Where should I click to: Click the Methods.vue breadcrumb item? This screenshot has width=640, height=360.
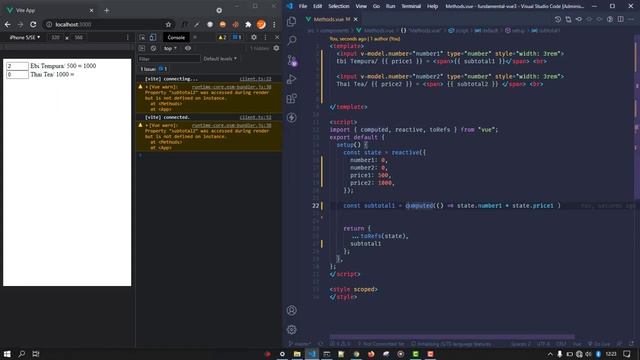tap(379, 30)
